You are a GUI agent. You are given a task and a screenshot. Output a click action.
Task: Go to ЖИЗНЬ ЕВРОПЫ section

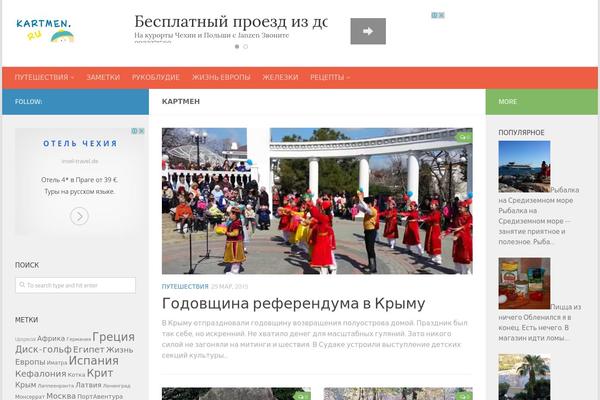(x=221, y=77)
